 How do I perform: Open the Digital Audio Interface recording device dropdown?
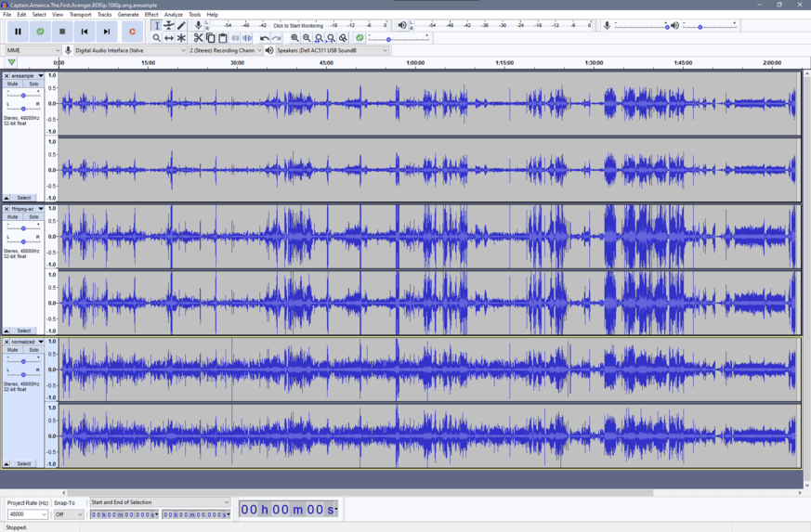[130, 50]
